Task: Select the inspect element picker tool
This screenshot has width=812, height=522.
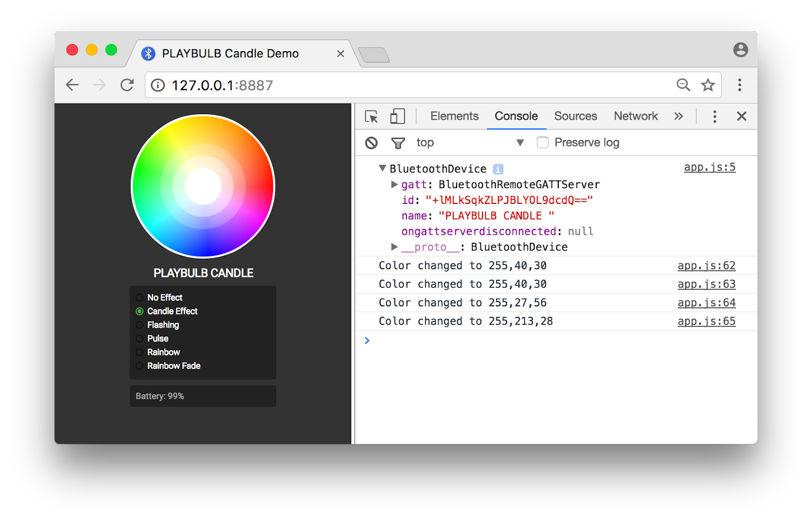Action: click(371, 116)
